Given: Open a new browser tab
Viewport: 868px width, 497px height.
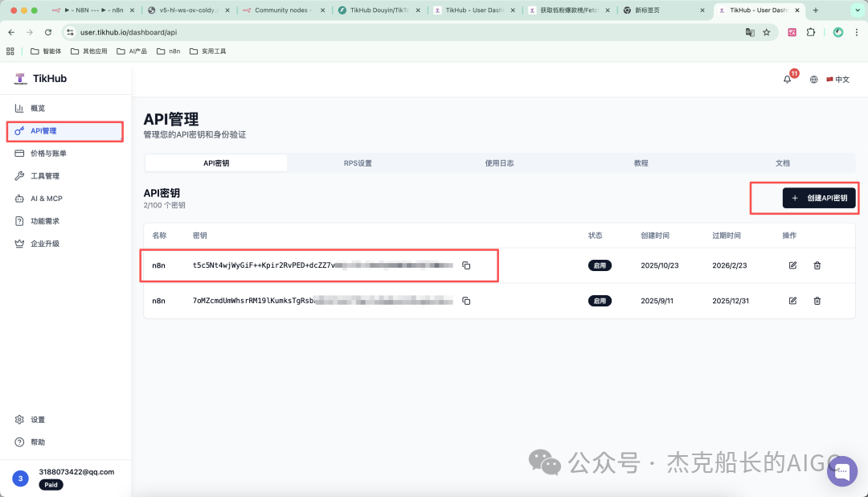Looking at the screenshot, I should [816, 10].
